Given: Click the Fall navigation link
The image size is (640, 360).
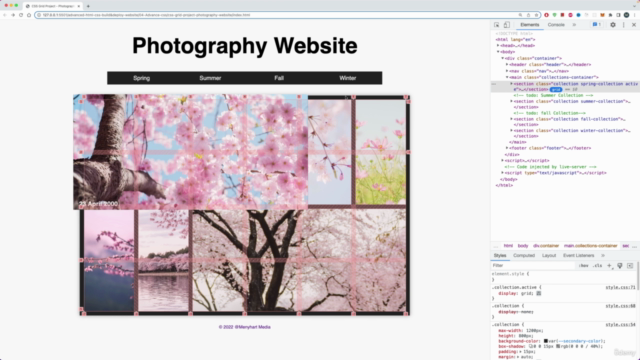Looking at the screenshot, I should [x=279, y=78].
